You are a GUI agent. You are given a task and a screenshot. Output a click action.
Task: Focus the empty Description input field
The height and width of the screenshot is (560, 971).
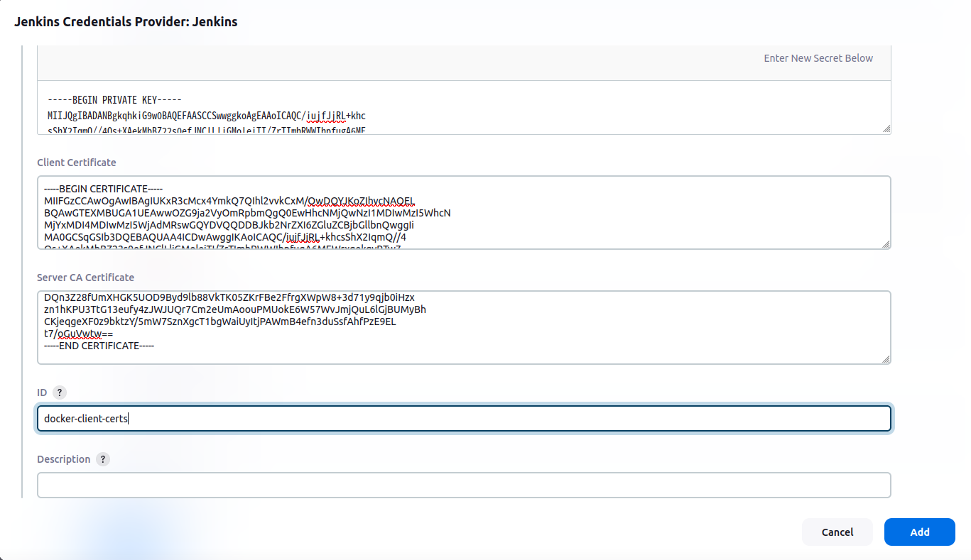tap(464, 485)
